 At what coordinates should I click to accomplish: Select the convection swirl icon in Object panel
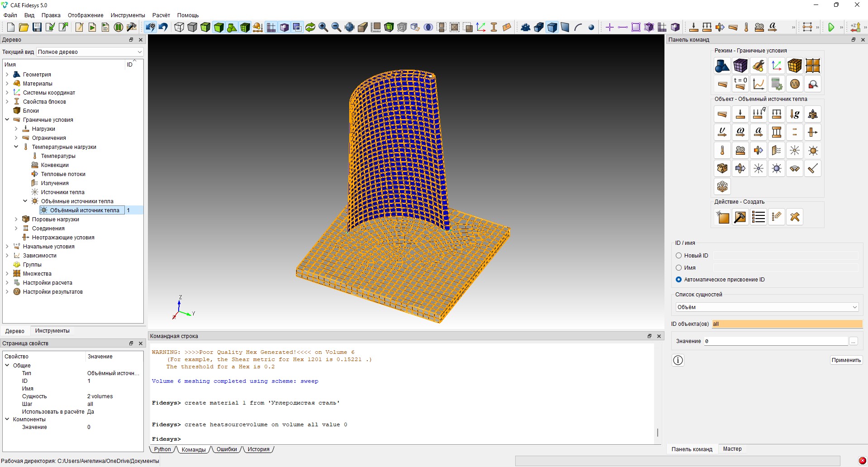click(740, 150)
